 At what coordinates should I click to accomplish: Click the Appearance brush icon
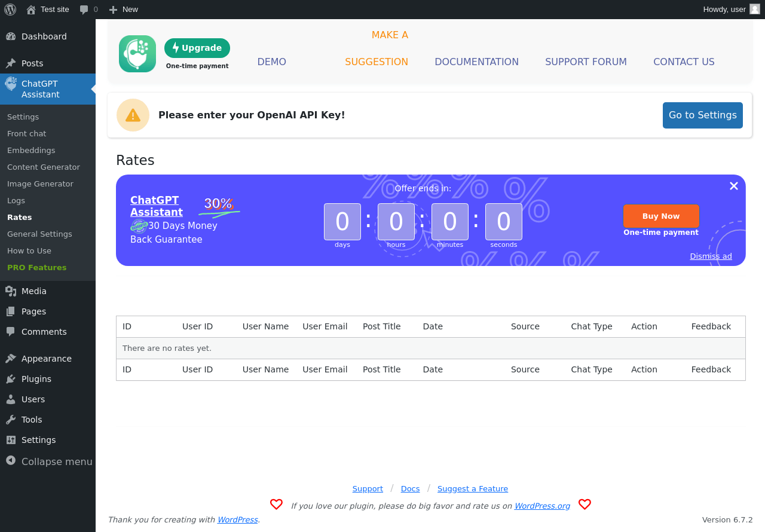pyautogui.click(x=11, y=359)
